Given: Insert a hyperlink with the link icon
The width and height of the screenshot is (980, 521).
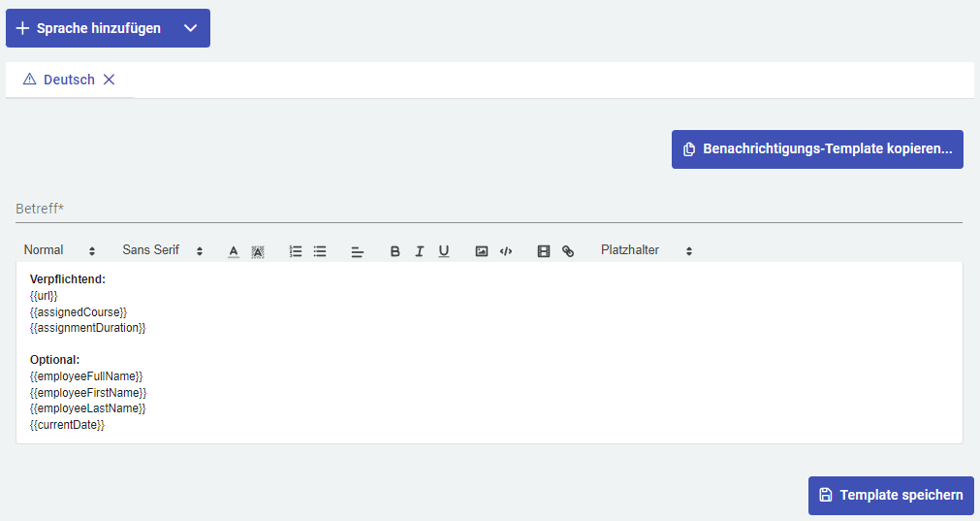Looking at the screenshot, I should (568, 251).
